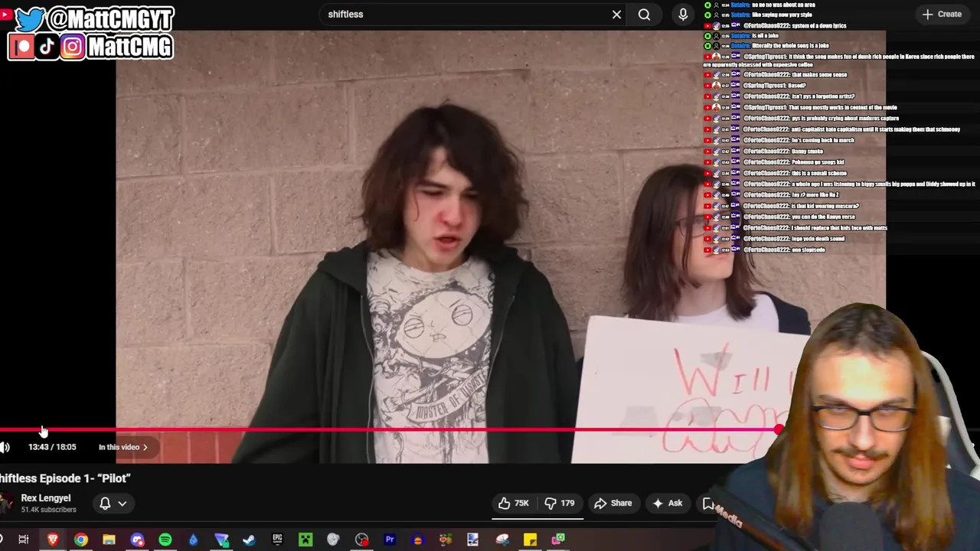
Task: Click chat message 'Pokemon go songs kid'
Action: (x=818, y=162)
